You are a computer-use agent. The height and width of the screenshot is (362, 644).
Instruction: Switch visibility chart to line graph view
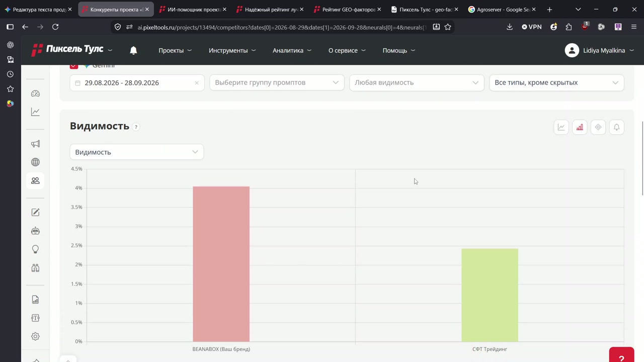pyautogui.click(x=561, y=127)
